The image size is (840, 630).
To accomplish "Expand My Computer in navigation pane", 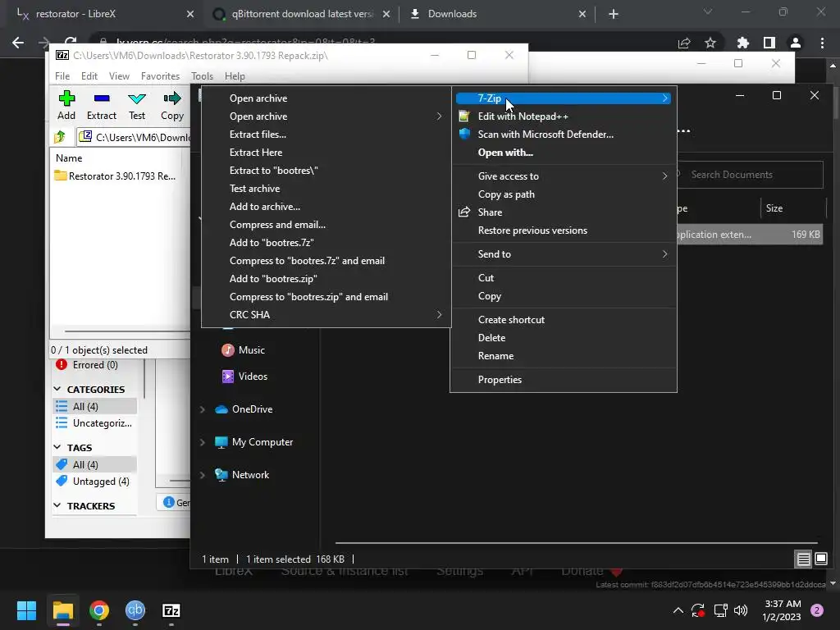I will pyautogui.click(x=203, y=442).
